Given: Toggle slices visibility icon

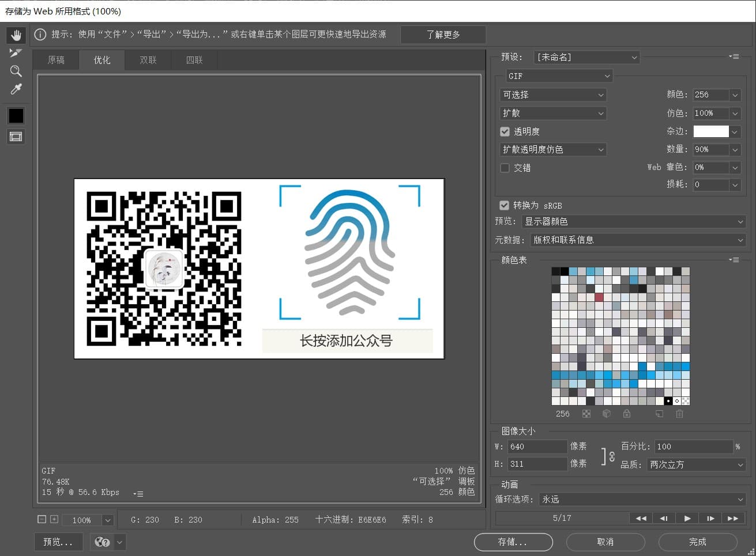Looking at the screenshot, I should (x=16, y=137).
